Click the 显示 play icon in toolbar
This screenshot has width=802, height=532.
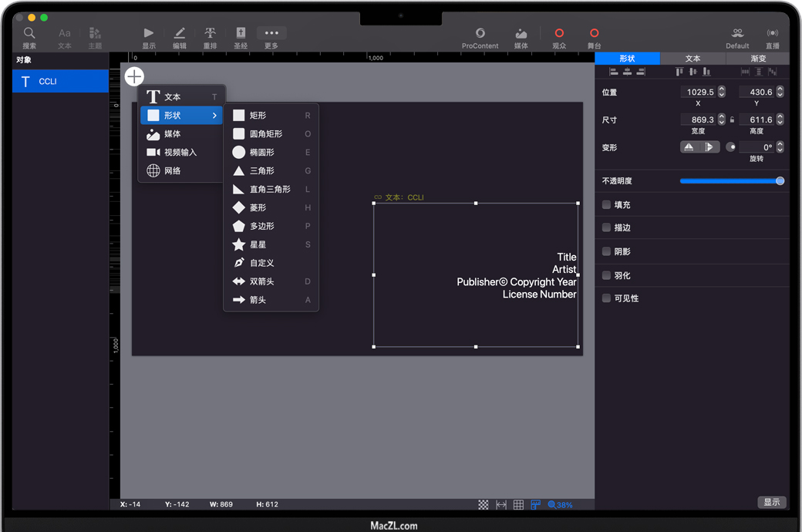[x=149, y=33]
